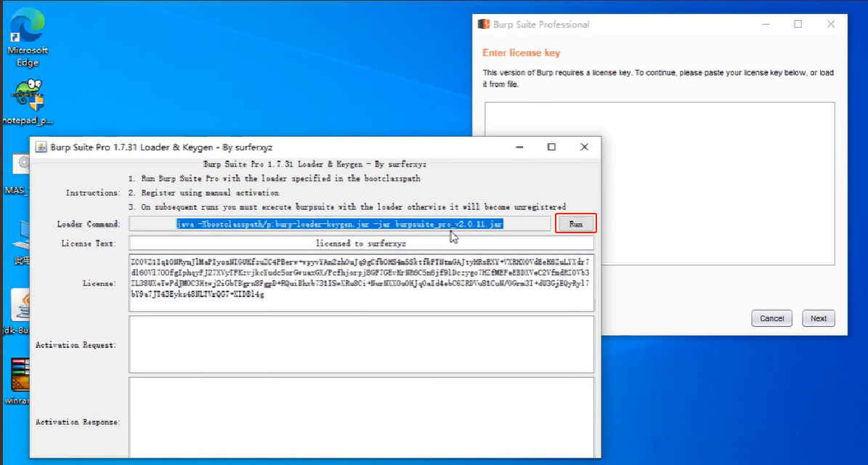The width and height of the screenshot is (868, 465).
Task: Click the Run button in keygen
Action: pyautogui.click(x=576, y=225)
